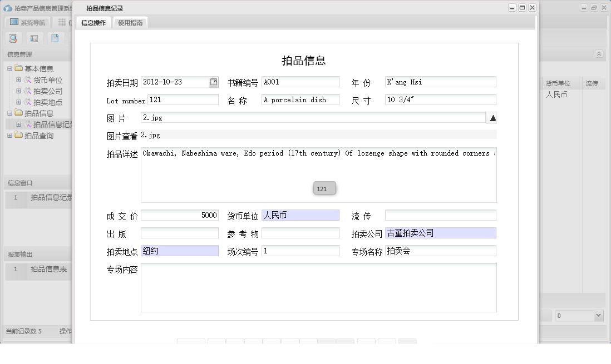This screenshot has height=364, width=611.
Task: Expand the 基本信息 tree node
Action: tap(11, 68)
